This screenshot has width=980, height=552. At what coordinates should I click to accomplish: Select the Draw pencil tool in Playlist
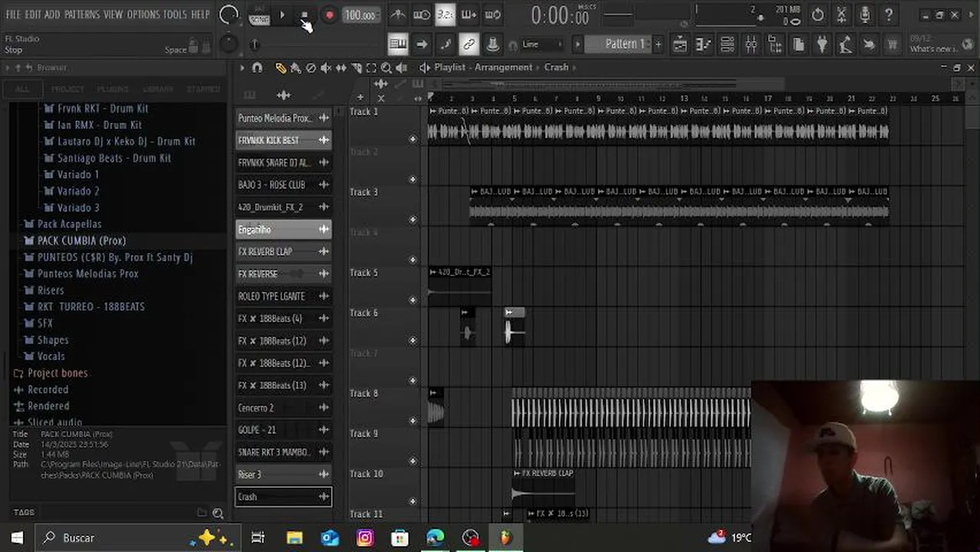coord(281,67)
